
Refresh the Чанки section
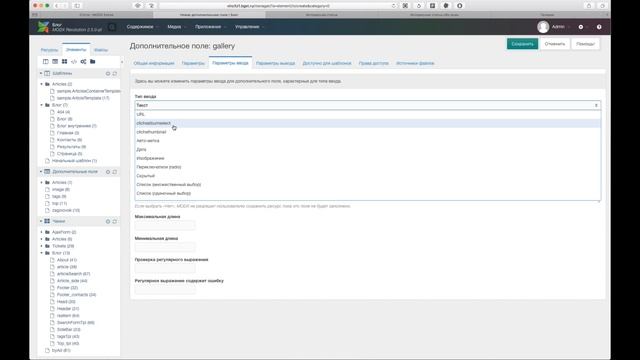115,221
